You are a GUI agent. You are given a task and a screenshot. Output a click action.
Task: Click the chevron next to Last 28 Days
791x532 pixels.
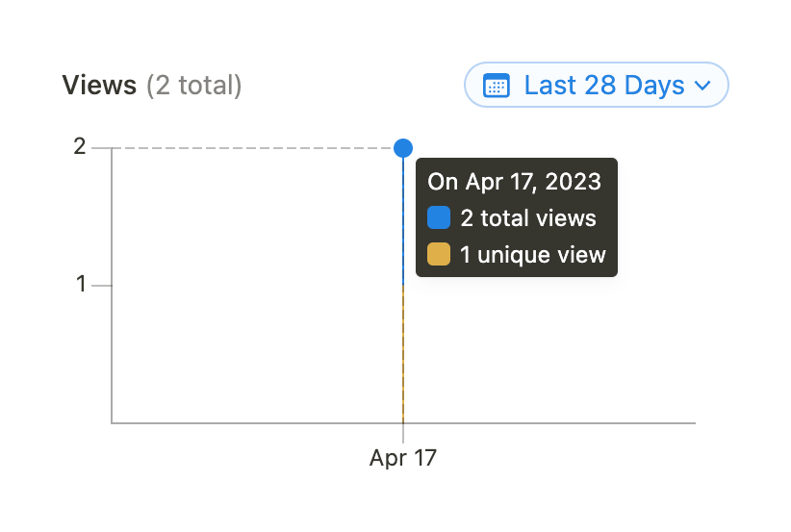pos(702,86)
